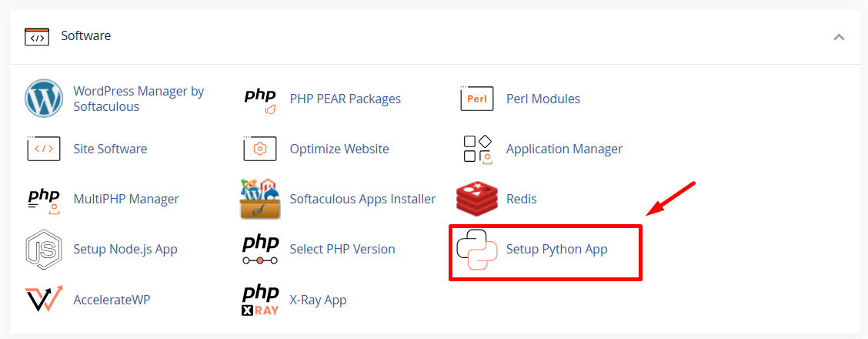Click the PHP X-Ray icon
The image size is (868, 339).
pos(260,300)
